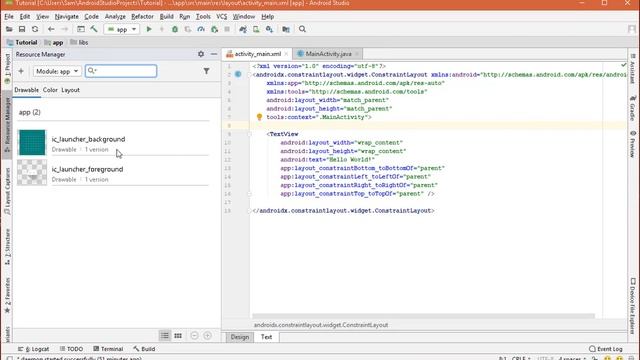This screenshot has width=640, height=360.
Task: Open the Logcat tool window
Action: (x=33, y=349)
